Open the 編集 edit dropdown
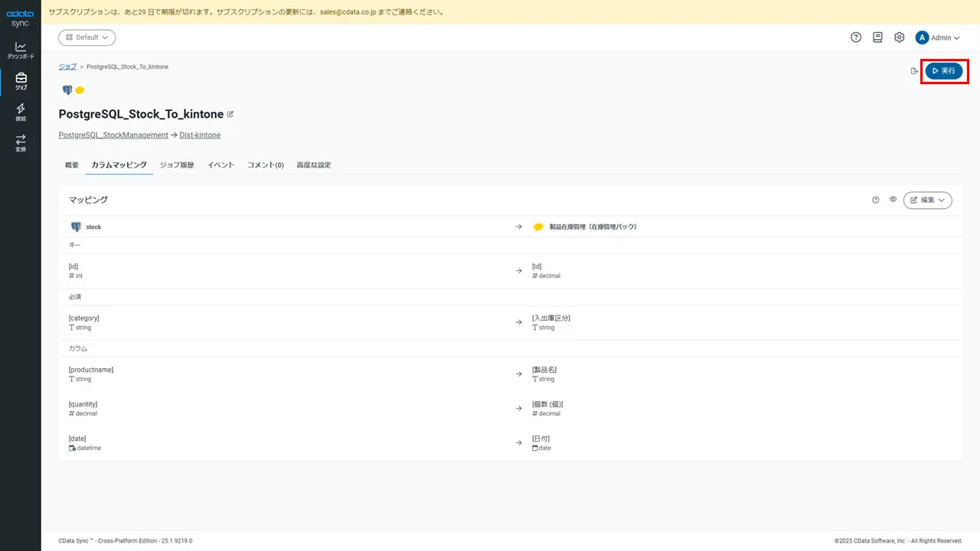This screenshot has height=551, width=980. (928, 200)
